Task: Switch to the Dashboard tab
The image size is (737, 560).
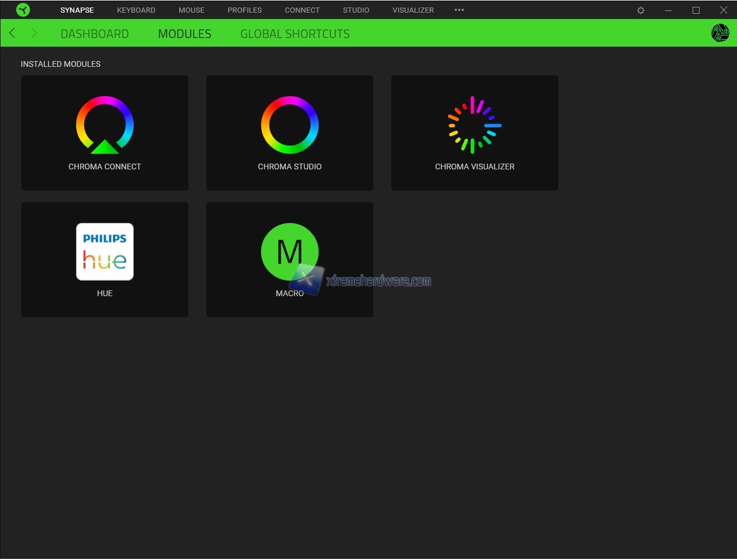Action: [95, 34]
